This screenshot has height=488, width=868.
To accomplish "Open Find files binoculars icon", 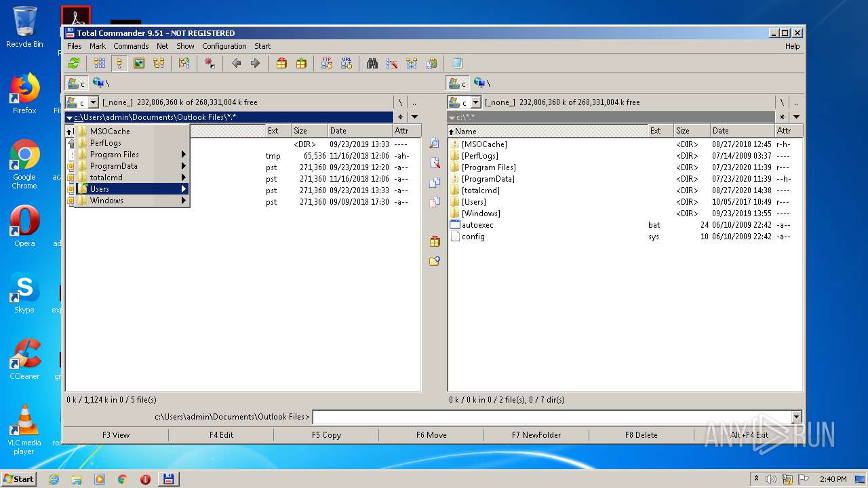I will click(372, 63).
